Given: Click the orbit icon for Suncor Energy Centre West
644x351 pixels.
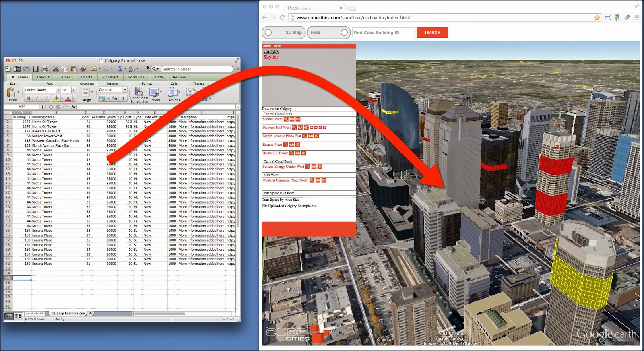Looking at the screenshot, I should click(314, 167).
